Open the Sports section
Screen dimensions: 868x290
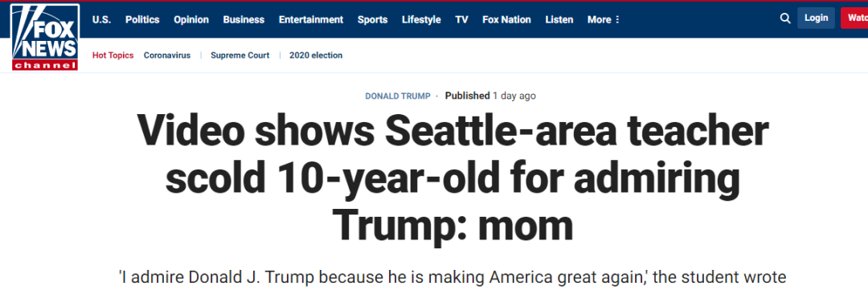[x=373, y=19]
